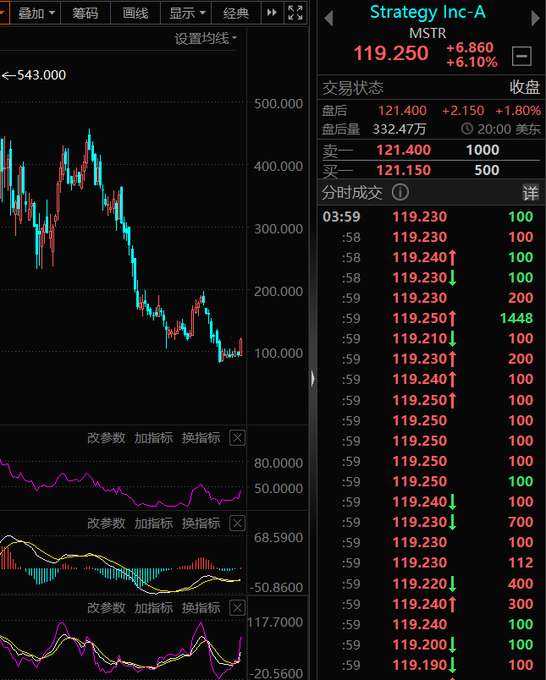Click 卖一 ask price 121.400
546x680 pixels.
[403, 150]
